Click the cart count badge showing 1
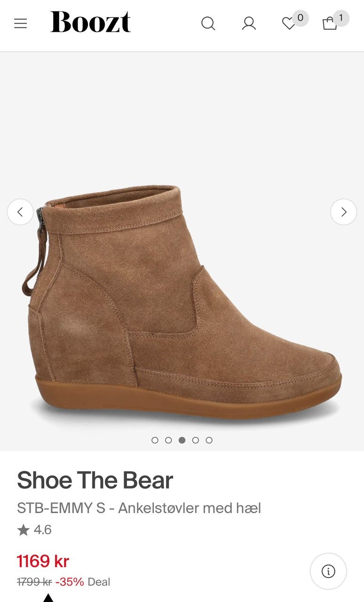This screenshot has width=364, height=602. (341, 18)
